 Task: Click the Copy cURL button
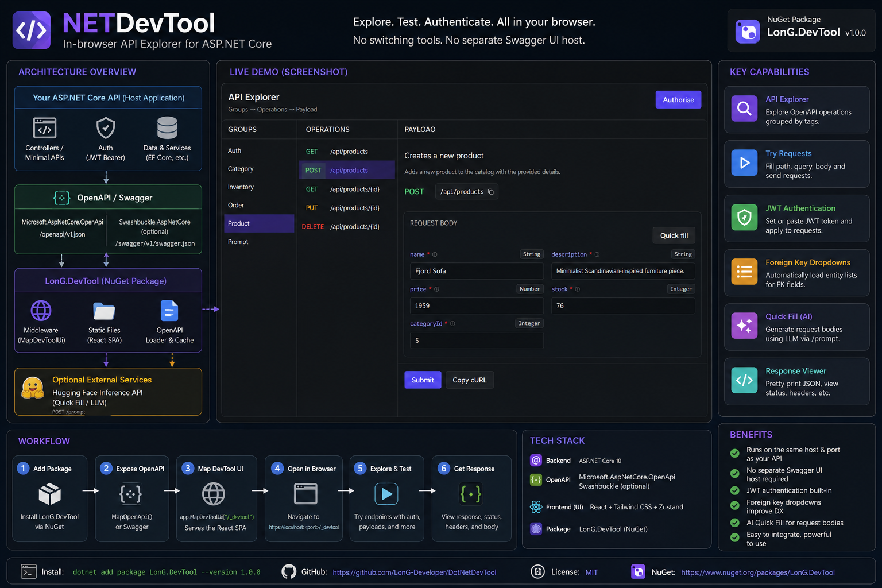coord(469,380)
